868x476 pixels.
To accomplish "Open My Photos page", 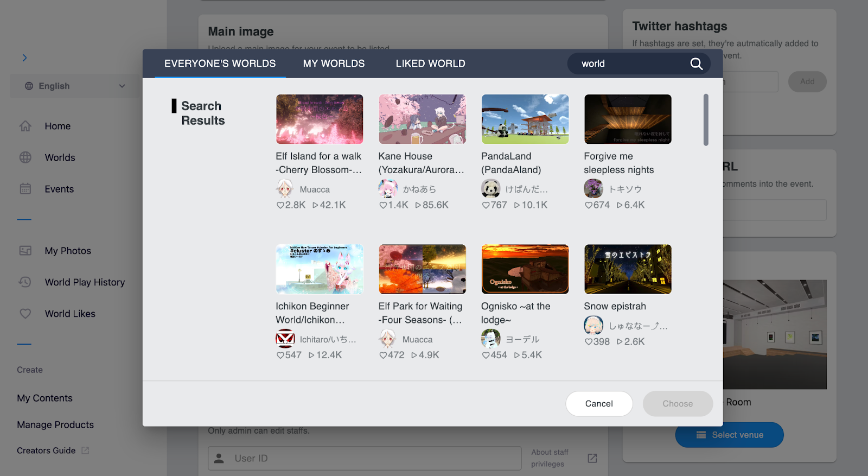I will click(x=68, y=251).
